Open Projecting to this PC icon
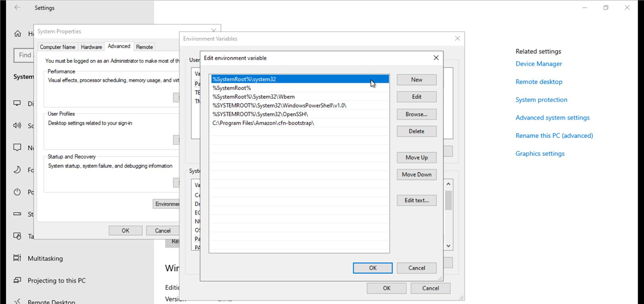Image resolution: width=644 pixels, height=304 pixels. pos(18,280)
